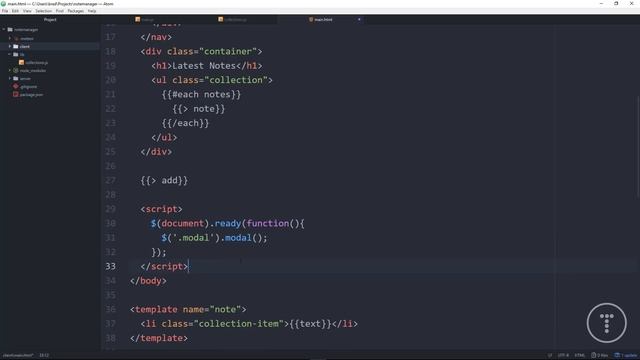Click the .meteor folder icon

[16, 38]
